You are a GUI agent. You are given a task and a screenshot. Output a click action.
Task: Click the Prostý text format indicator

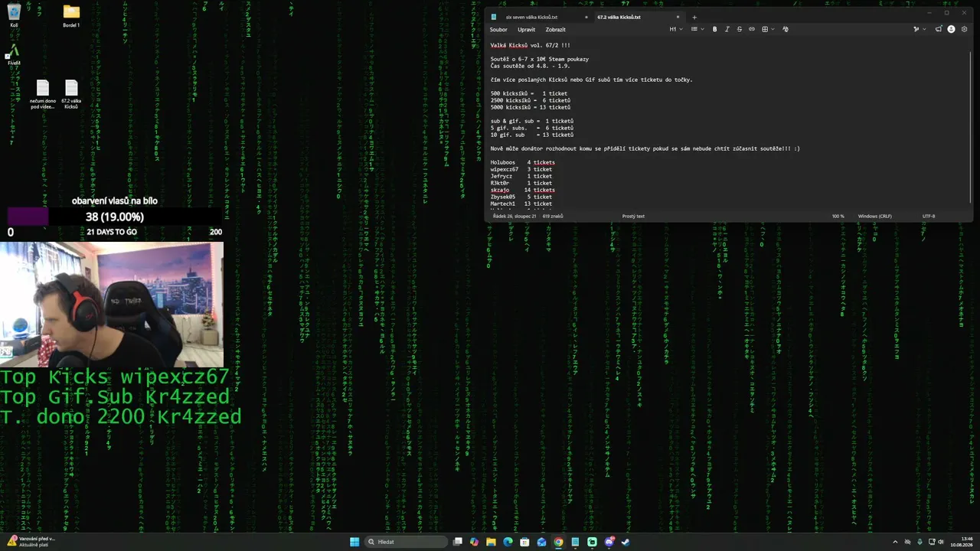(x=633, y=216)
